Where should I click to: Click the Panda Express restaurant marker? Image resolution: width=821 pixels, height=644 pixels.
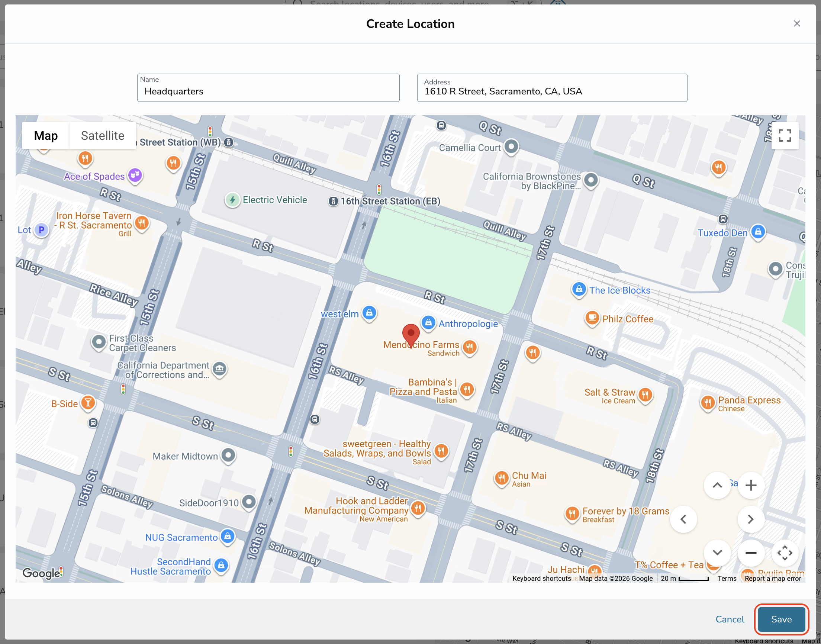(x=708, y=403)
